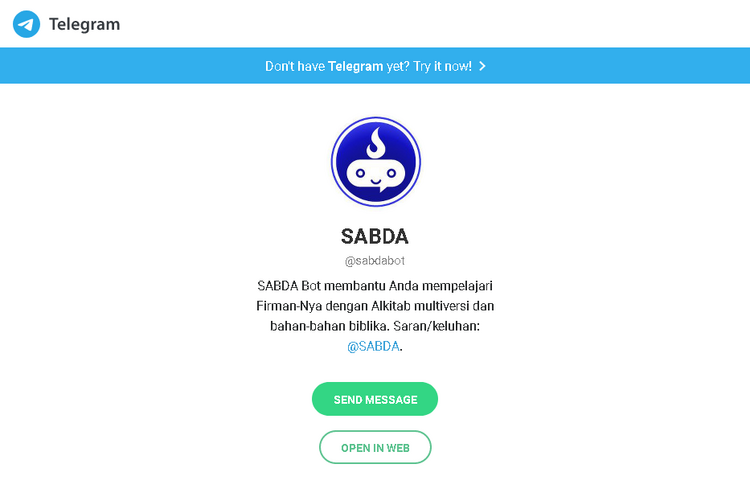Open the @SABDA support link
Image resolution: width=750 pixels, height=497 pixels.
373,346
